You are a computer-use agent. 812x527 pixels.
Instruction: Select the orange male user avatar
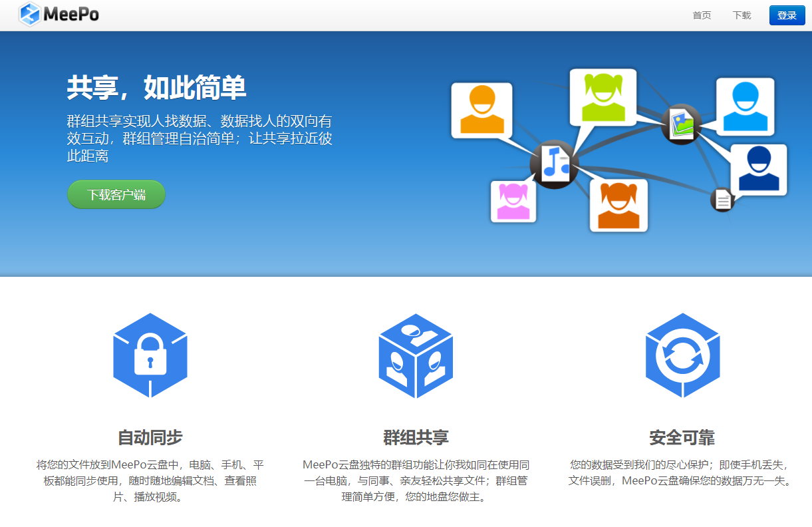pos(481,110)
